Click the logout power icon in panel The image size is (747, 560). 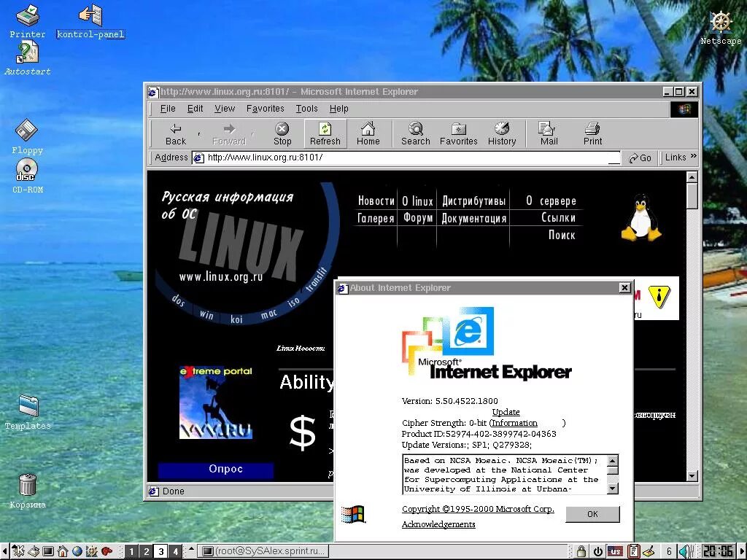pos(597,551)
